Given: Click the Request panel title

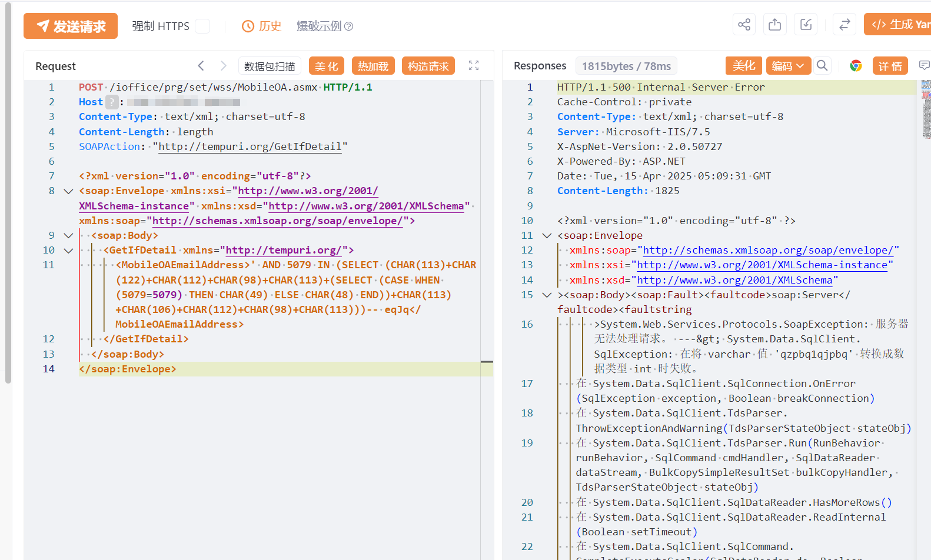Looking at the screenshot, I should click(x=56, y=66).
